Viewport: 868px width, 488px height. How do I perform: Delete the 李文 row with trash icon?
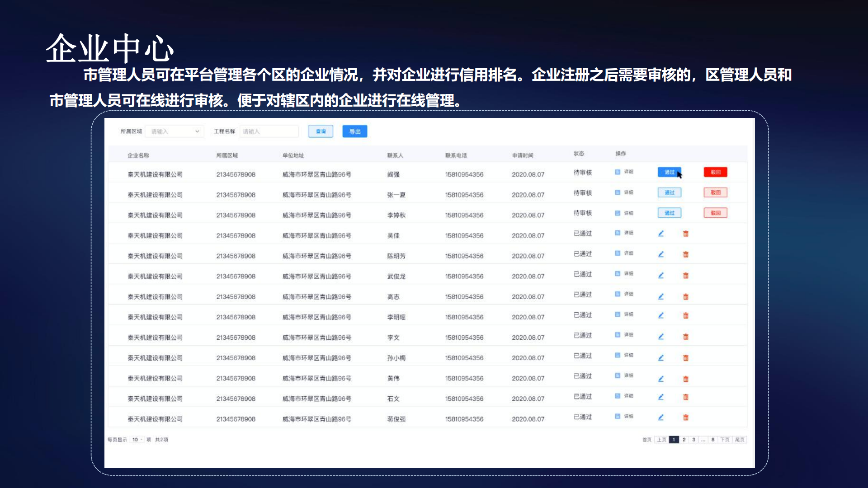click(686, 337)
